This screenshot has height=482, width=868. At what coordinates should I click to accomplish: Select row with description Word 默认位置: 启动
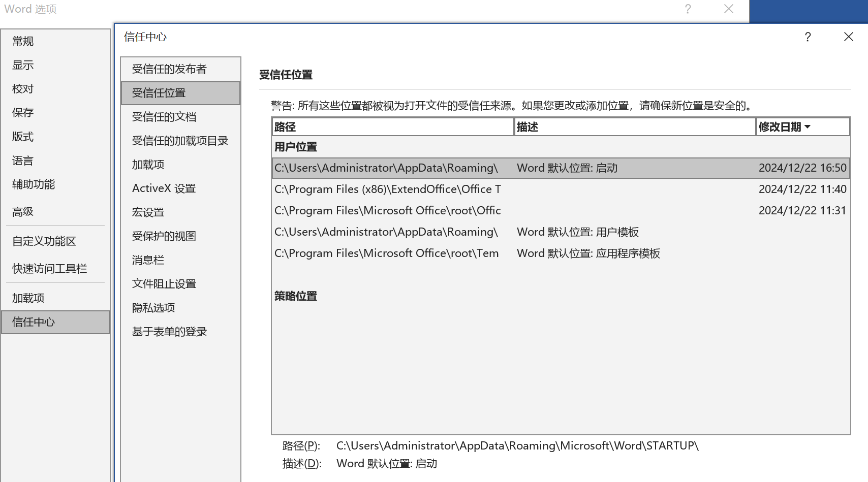(x=561, y=168)
